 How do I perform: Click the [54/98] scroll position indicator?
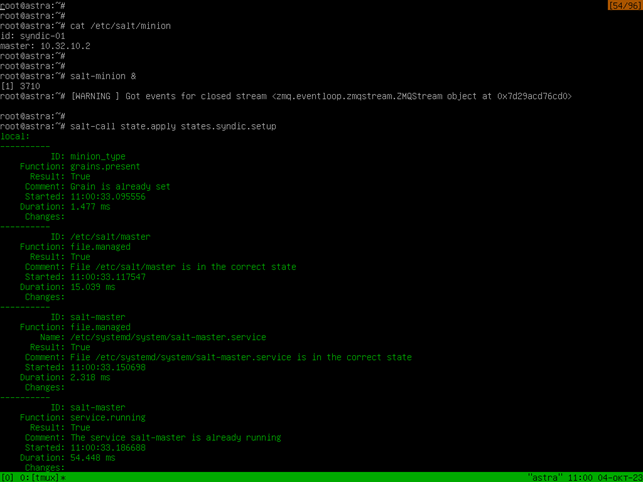tap(623, 6)
